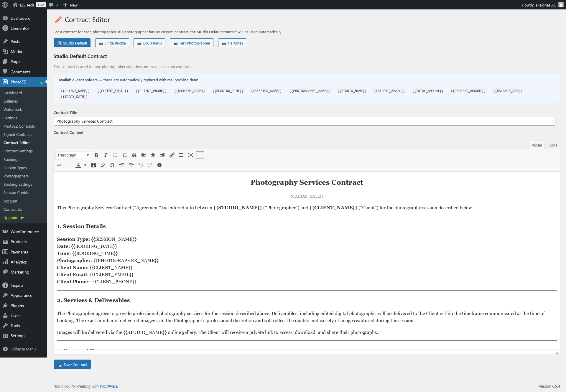Screen dimensions: 566x392
Task: Insert a blockquote using the toolbar
Action: pyautogui.click(x=134, y=155)
